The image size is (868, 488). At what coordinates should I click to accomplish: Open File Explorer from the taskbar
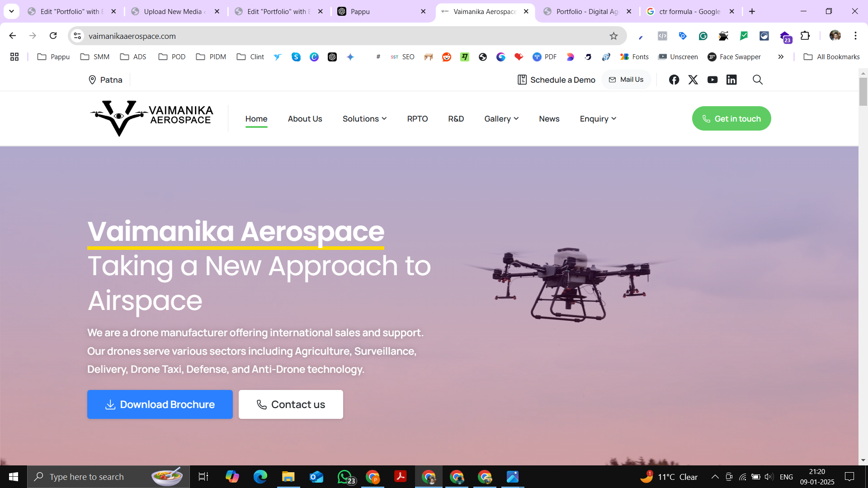pyautogui.click(x=288, y=477)
